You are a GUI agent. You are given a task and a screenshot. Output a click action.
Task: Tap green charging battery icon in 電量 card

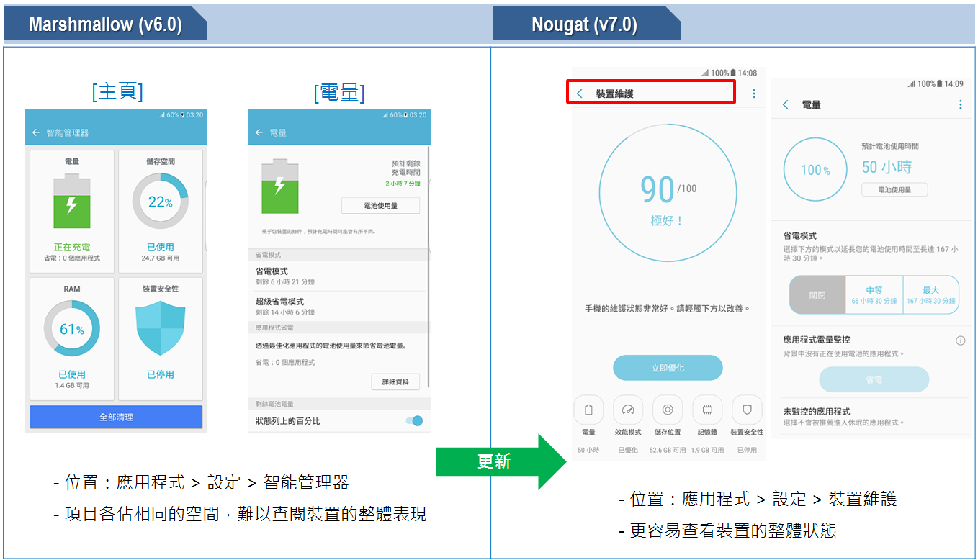72,201
